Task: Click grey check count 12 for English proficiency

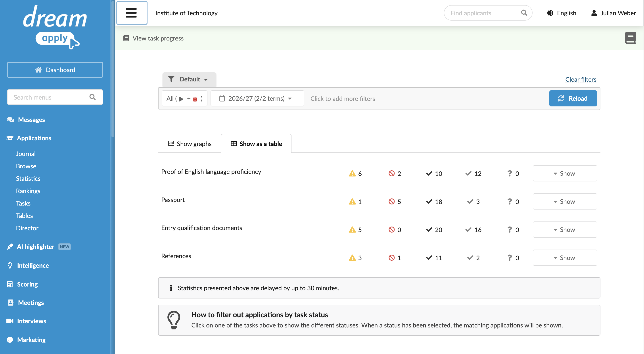Action: (473, 174)
